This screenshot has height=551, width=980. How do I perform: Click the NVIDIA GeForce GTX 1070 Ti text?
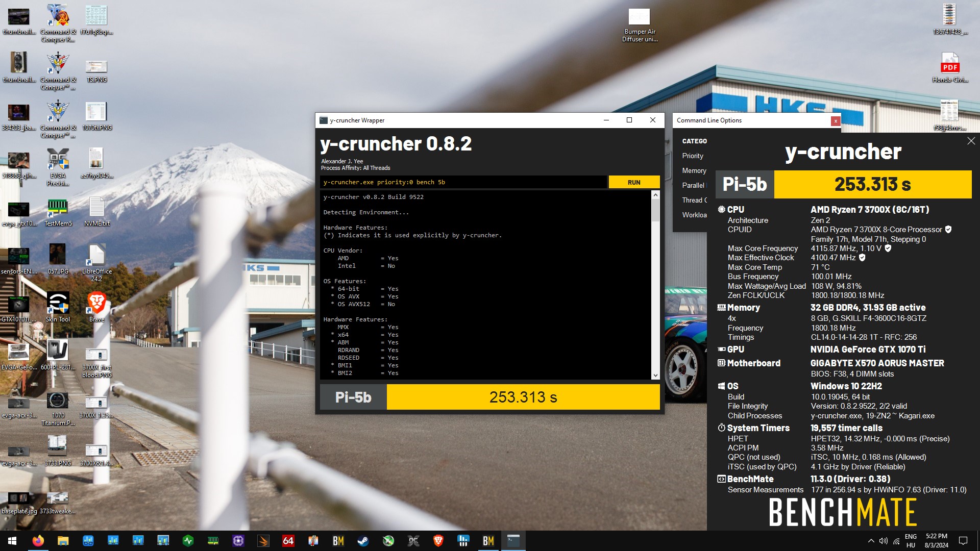pyautogui.click(x=868, y=349)
